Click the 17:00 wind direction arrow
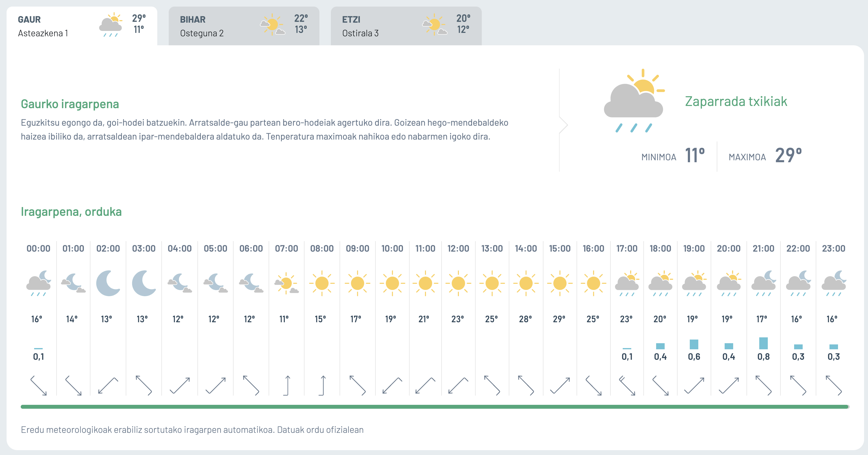 tap(627, 385)
